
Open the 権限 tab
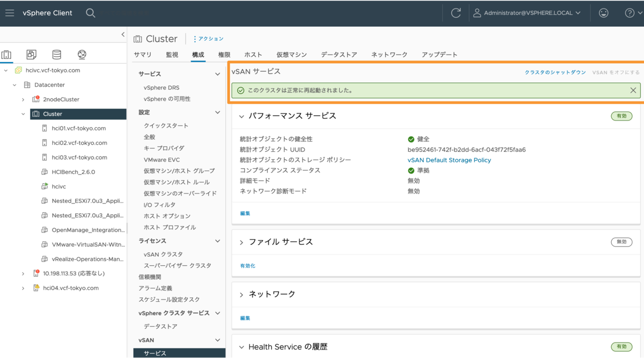(x=224, y=55)
